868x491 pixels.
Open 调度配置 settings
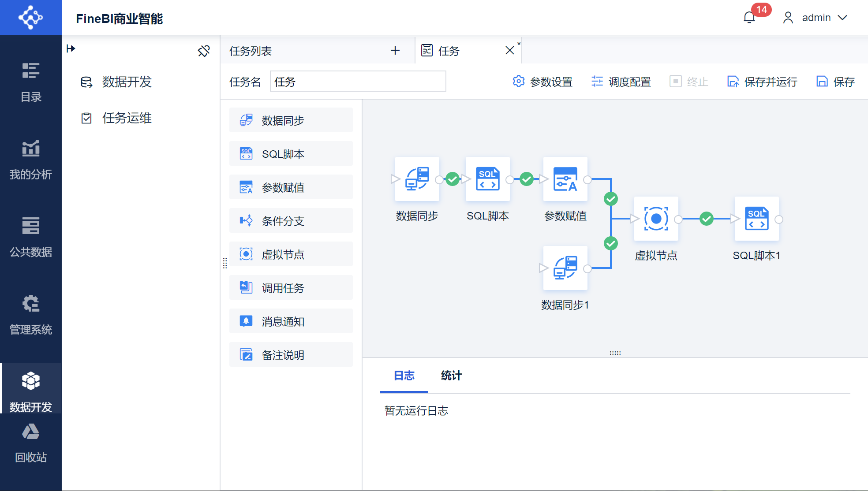click(x=621, y=82)
